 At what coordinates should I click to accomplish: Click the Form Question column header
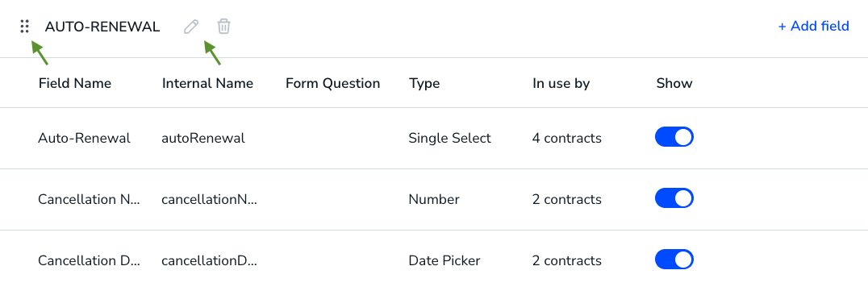[332, 84]
